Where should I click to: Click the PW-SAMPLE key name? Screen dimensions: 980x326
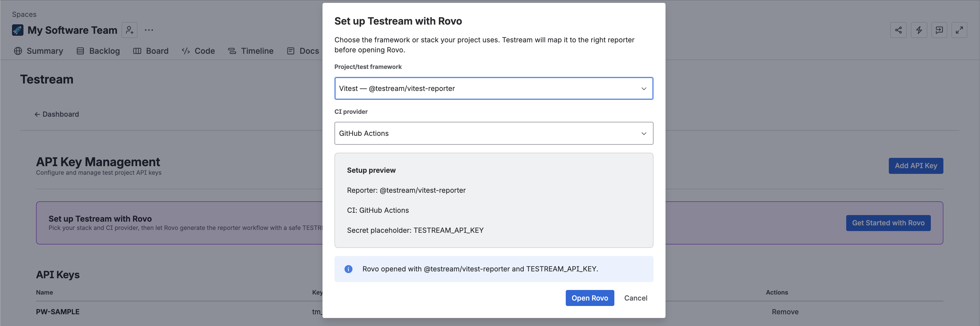tap(57, 311)
